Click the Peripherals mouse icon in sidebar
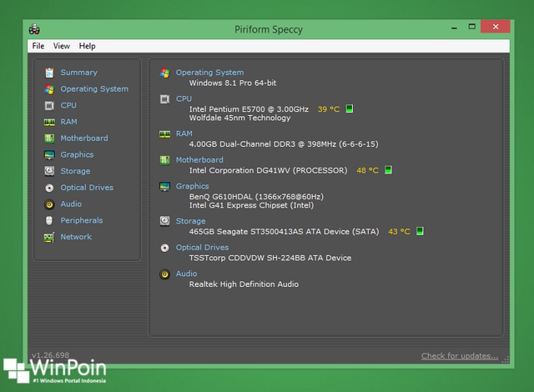The width and height of the screenshot is (534, 392). pyautogui.click(x=49, y=220)
